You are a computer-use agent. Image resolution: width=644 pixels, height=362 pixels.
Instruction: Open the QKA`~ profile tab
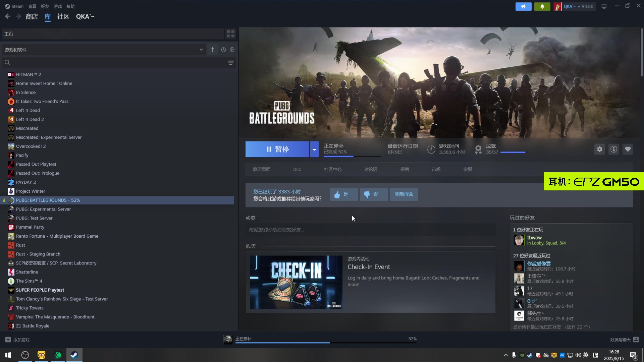coord(85,16)
